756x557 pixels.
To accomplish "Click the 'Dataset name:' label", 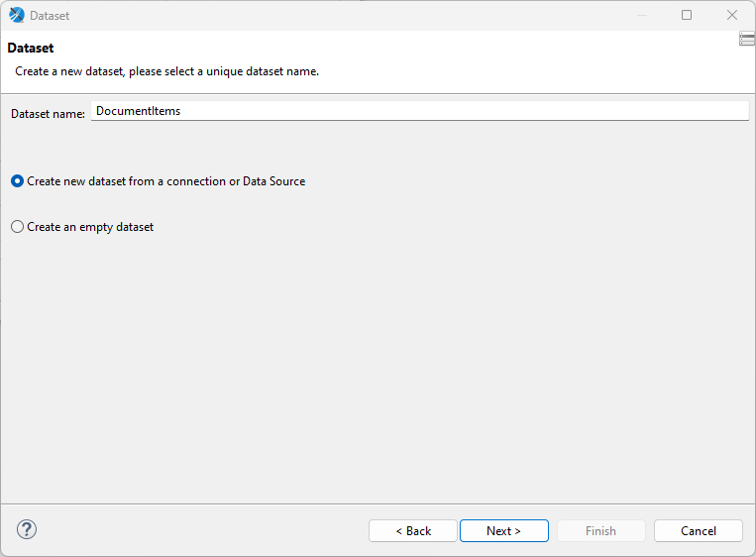I will [48, 114].
